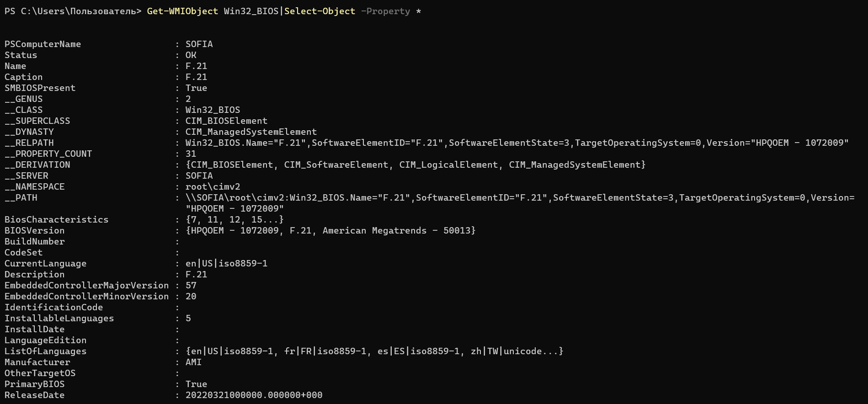The image size is (868, 404).
Task: Click the __DYNASTY CIM_ManagedSystemElement value
Action: (251, 132)
